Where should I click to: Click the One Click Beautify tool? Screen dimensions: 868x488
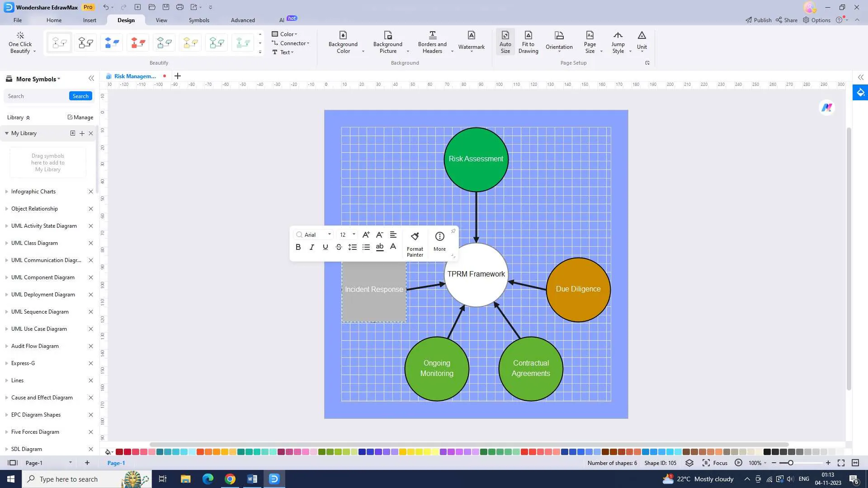click(x=21, y=42)
